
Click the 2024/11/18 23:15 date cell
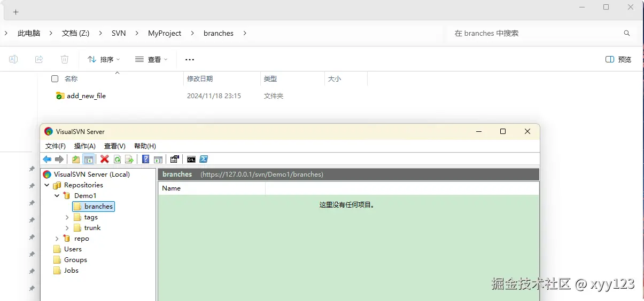214,96
